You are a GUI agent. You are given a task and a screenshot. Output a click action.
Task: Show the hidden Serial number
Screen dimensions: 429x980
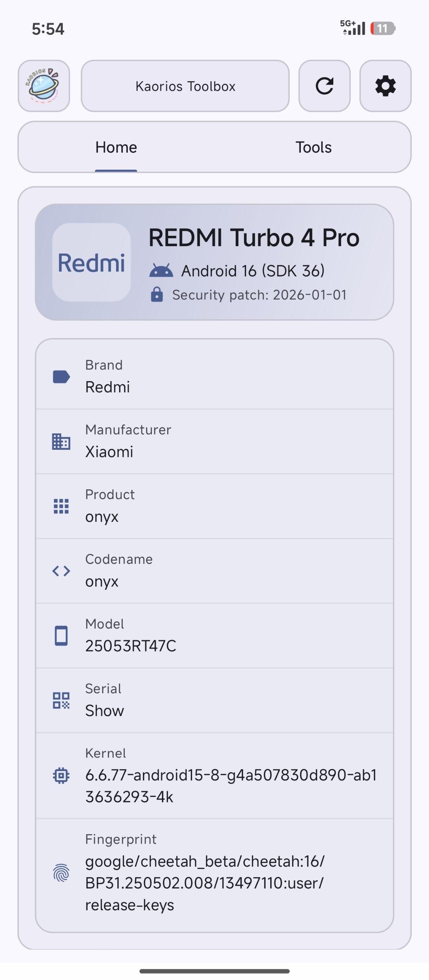tap(104, 711)
